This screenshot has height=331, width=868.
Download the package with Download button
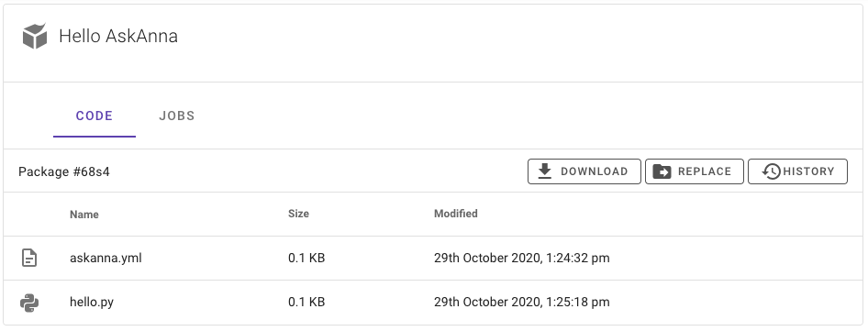coord(584,171)
